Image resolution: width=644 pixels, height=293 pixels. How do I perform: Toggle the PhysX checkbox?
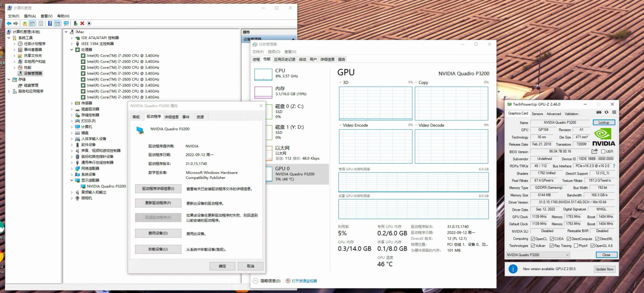576,246
